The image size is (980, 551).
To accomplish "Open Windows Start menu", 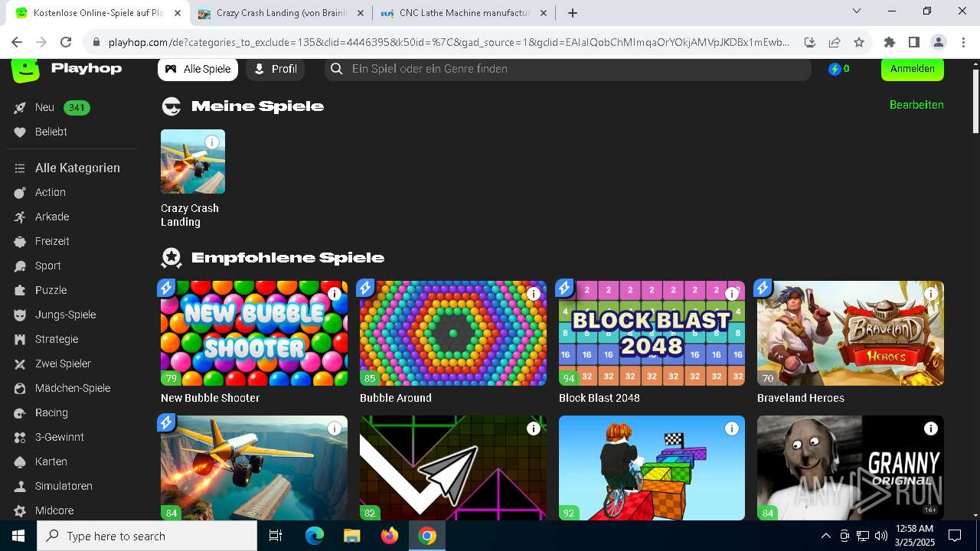I will click(18, 536).
